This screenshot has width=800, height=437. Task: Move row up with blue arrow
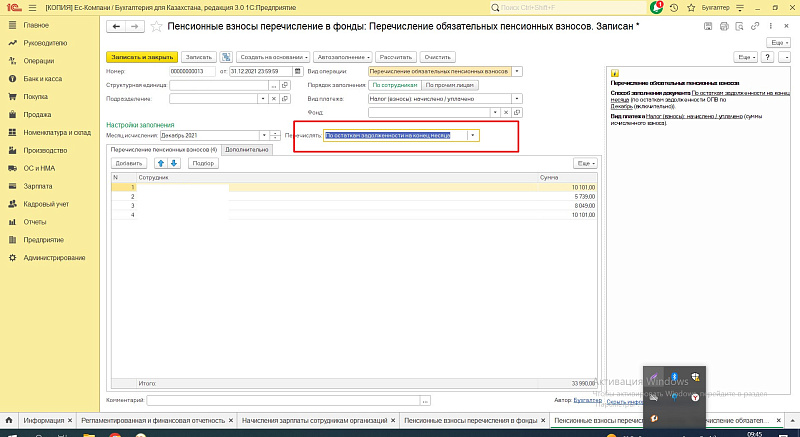(x=160, y=162)
